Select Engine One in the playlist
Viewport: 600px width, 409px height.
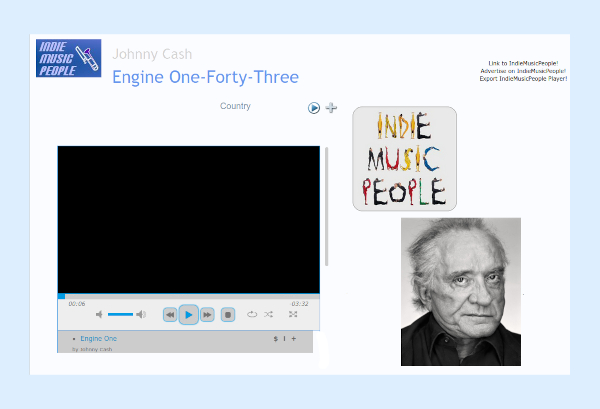pyautogui.click(x=98, y=339)
